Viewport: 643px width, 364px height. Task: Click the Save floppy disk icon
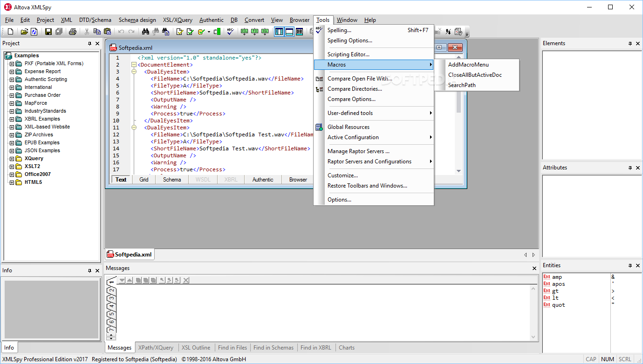click(48, 32)
